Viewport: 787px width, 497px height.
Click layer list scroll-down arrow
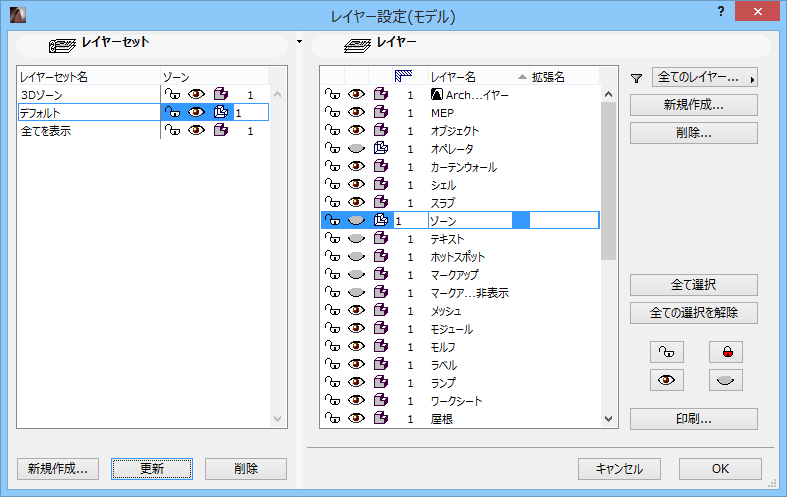(608, 419)
